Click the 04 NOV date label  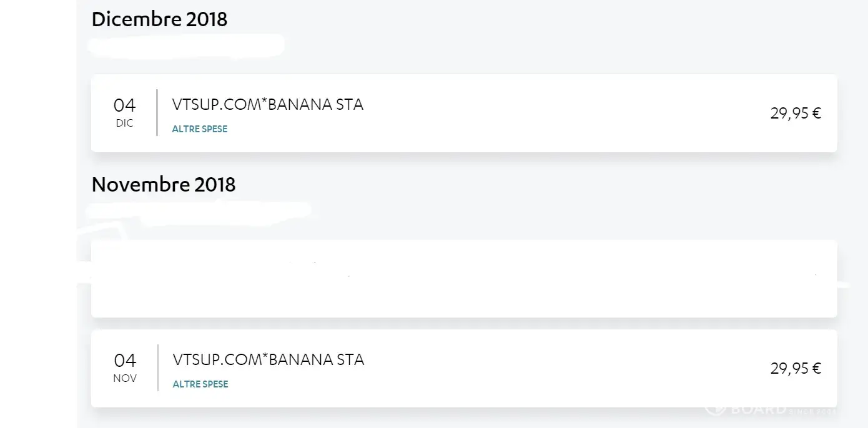[x=125, y=367]
